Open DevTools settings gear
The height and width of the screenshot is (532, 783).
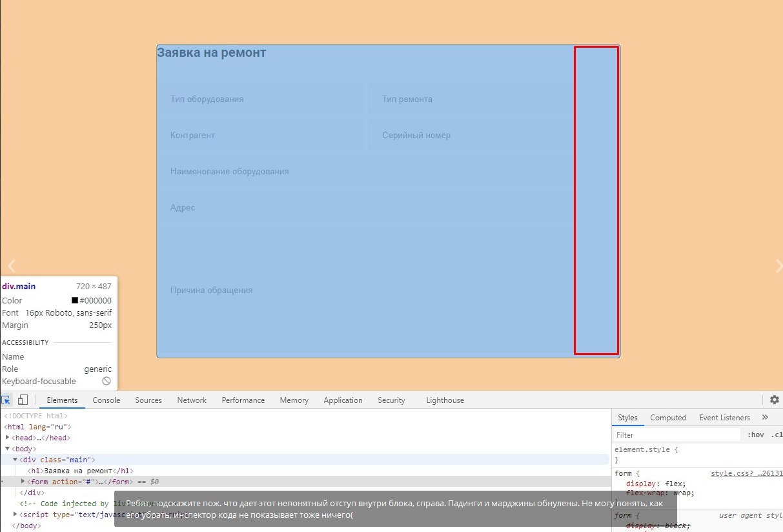(x=775, y=400)
